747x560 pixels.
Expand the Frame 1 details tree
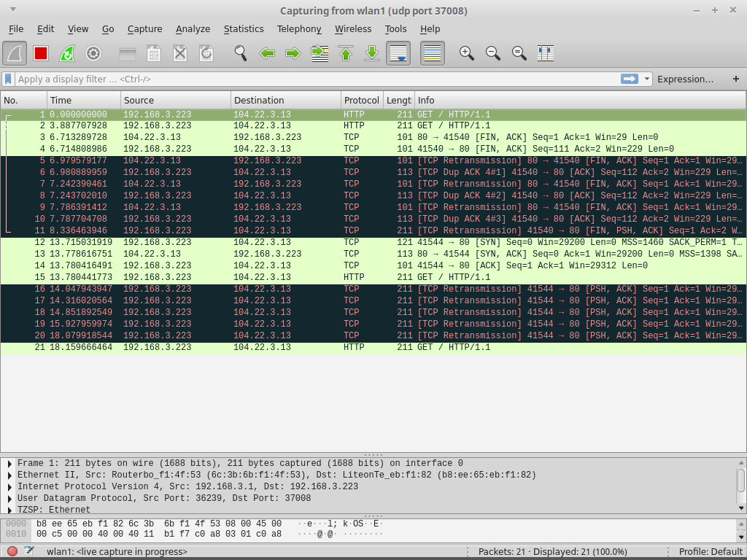click(x=9, y=463)
